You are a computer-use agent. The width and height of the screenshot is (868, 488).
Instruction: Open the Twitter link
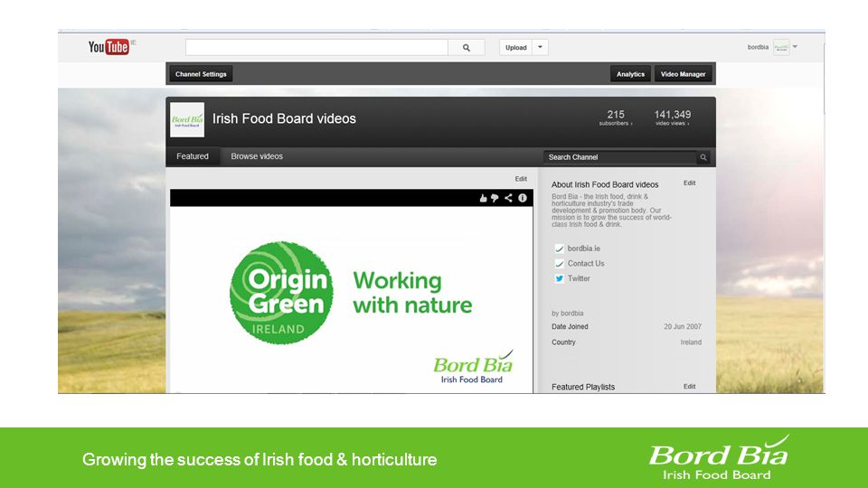(x=579, y=278)
